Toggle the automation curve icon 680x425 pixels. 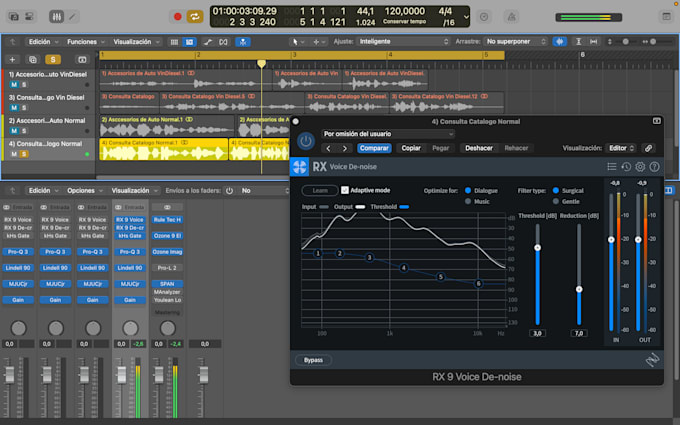click(208, 42)
